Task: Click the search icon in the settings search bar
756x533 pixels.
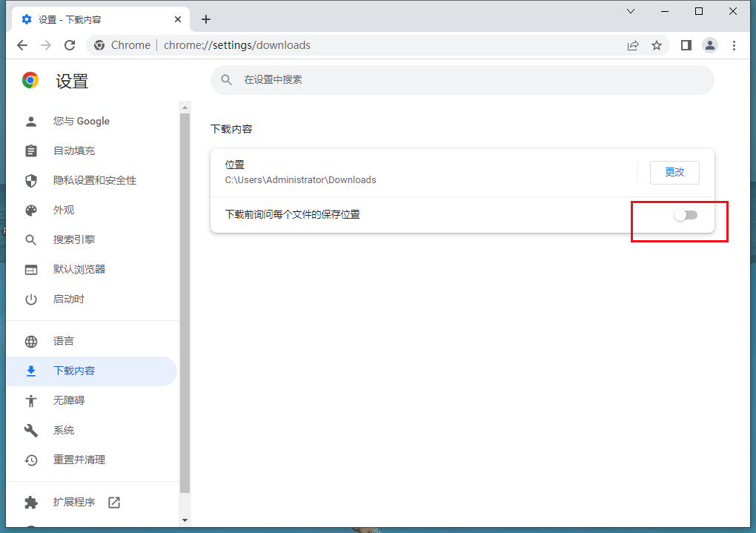Action: (x=227, y=80)
